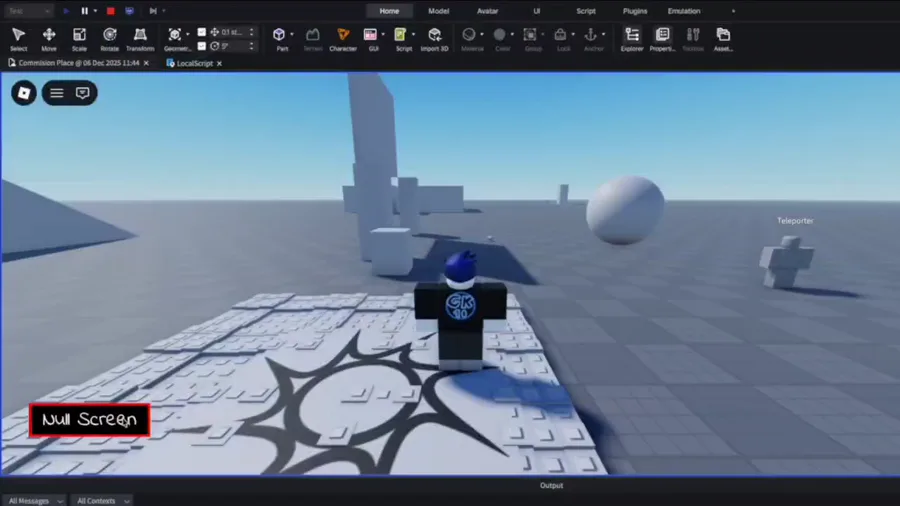Switch to the Script ribbon tab
The width and height of the screenshot is (900, 506).
[x=586, y=11]
